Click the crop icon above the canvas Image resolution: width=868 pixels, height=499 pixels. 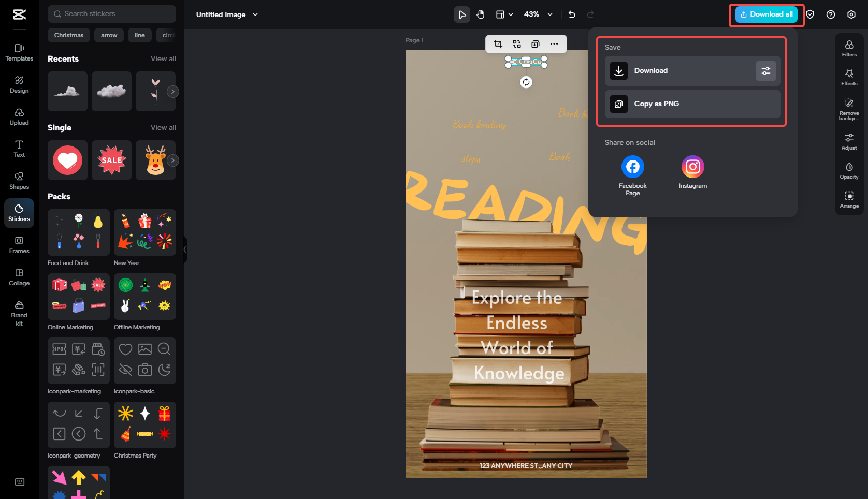point(498,44)
